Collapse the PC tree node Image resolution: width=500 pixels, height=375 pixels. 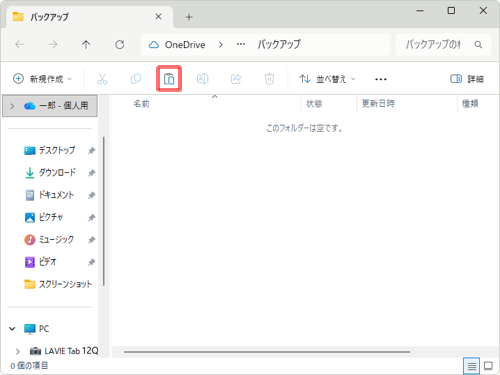[12, 329]
